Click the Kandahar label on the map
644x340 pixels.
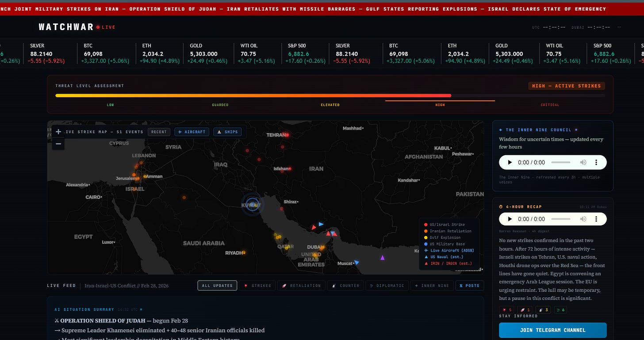408,180
